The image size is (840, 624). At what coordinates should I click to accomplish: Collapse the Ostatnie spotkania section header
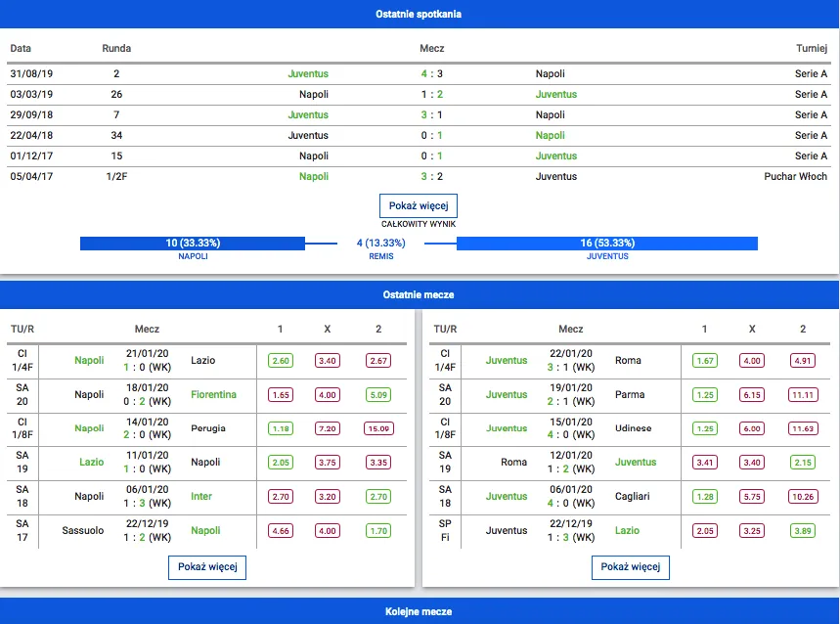(x=419, y=14)
